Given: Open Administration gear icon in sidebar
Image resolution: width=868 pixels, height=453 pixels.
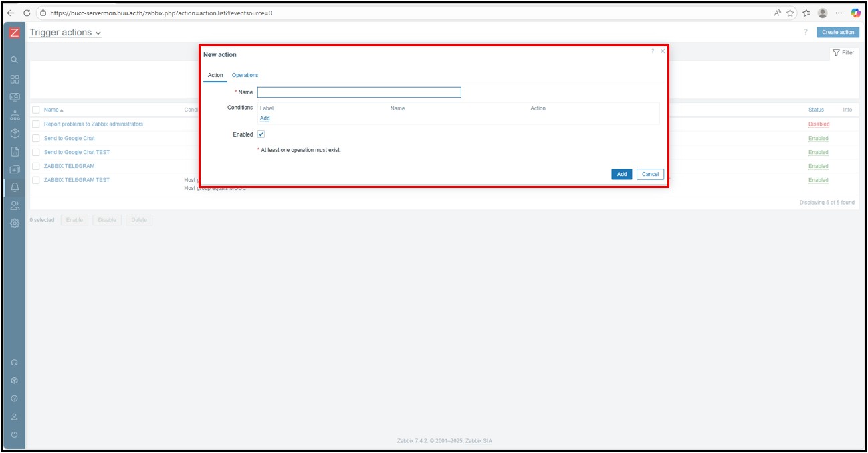Looking at the screenshot, I should 15,223.
